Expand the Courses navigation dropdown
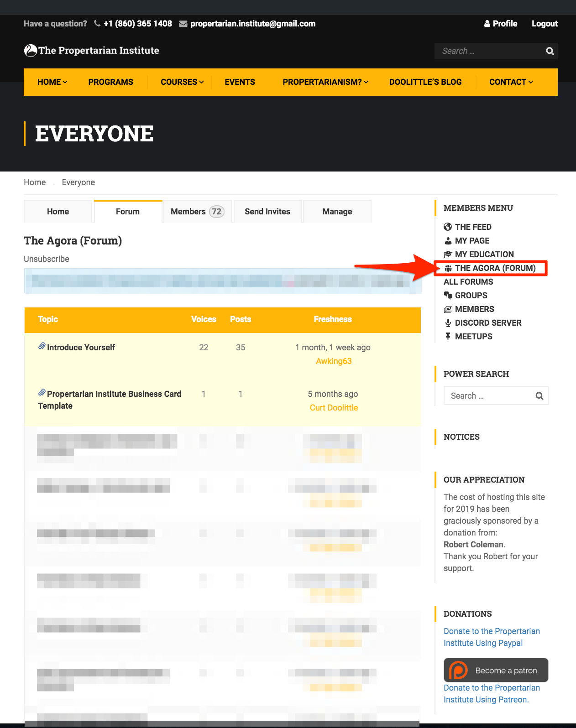The image size is (576, 728). coord(182,82)
